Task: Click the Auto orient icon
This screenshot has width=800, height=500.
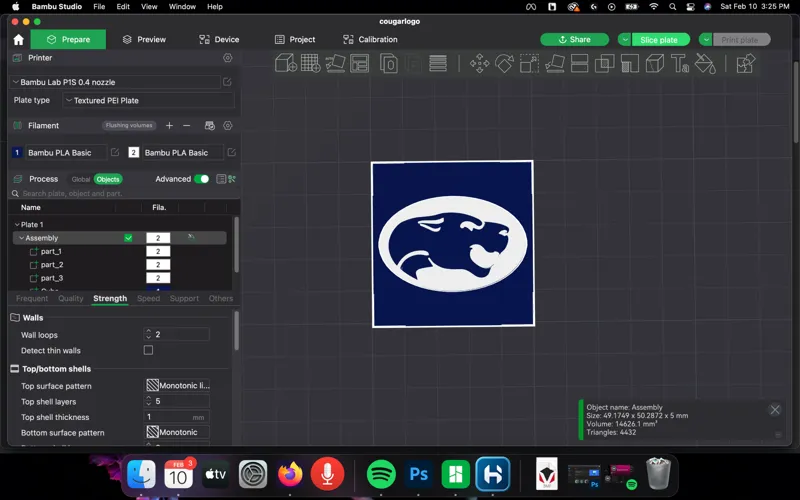Action: pos(335,64)
